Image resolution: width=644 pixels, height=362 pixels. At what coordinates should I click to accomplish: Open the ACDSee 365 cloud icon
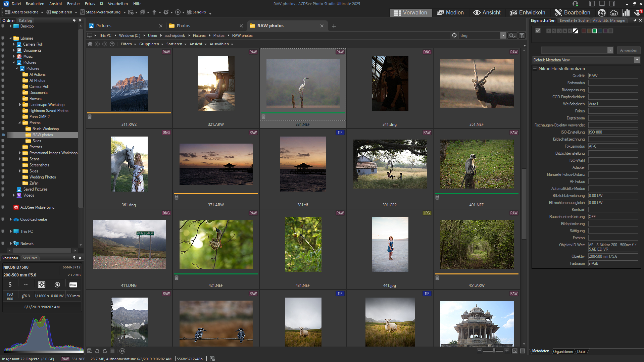(614, 13)
